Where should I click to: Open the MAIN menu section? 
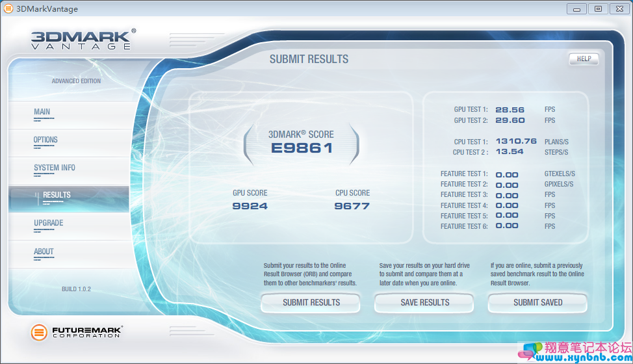[69, 115]
